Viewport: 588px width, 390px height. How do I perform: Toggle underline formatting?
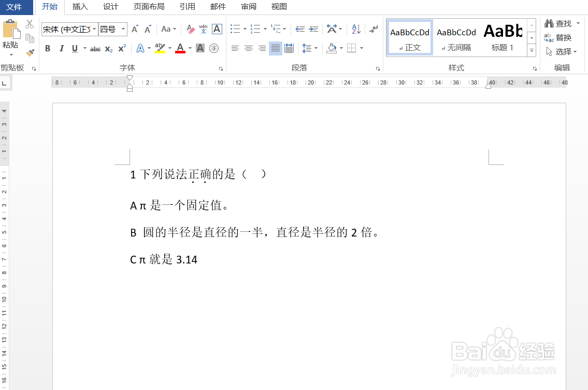coord(75,48)
